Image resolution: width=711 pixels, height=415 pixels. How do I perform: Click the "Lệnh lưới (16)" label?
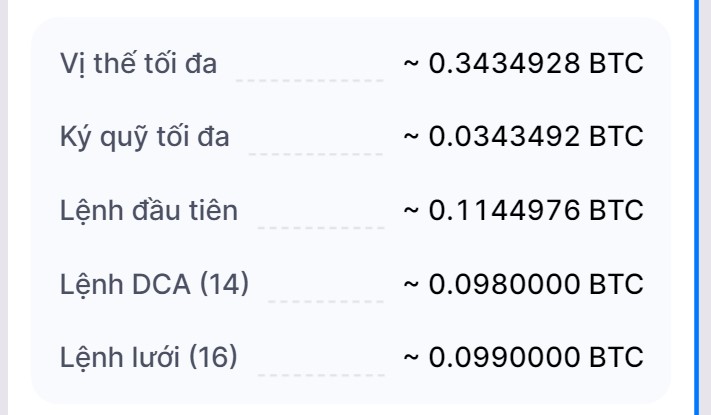coord(150,356)
